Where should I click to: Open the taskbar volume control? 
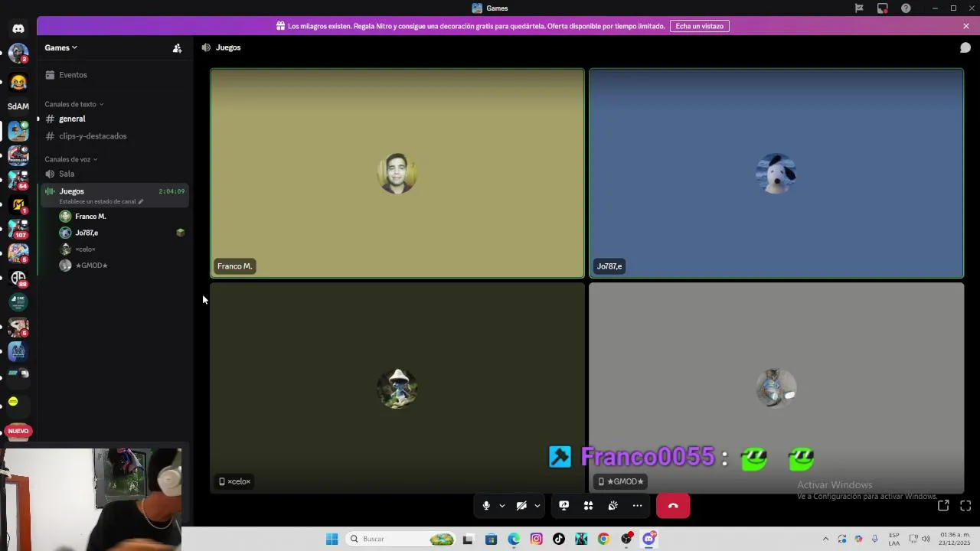click(x=926, y=539)
